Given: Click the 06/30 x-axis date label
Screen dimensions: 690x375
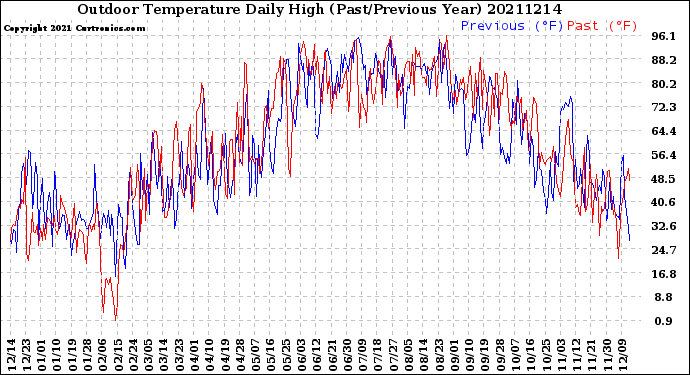Looking at the screenshot, I should tap(346, 355).
